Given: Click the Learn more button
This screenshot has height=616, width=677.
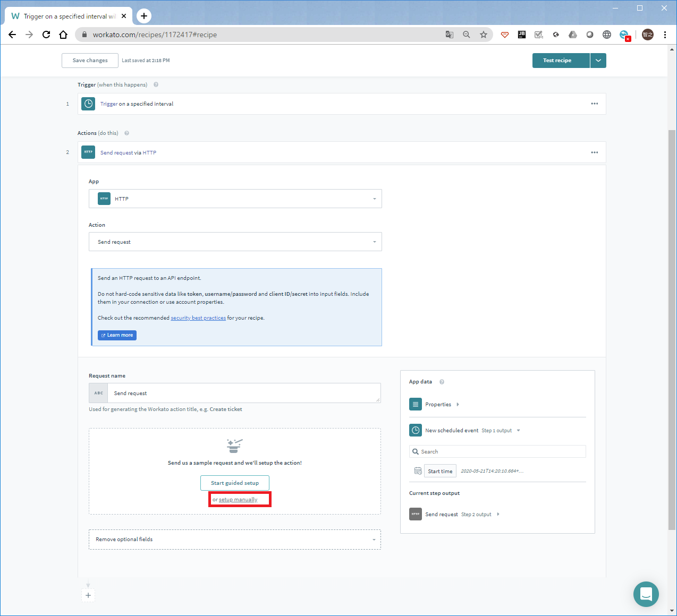Looking at the screenshot, I should tap(117, 335).
